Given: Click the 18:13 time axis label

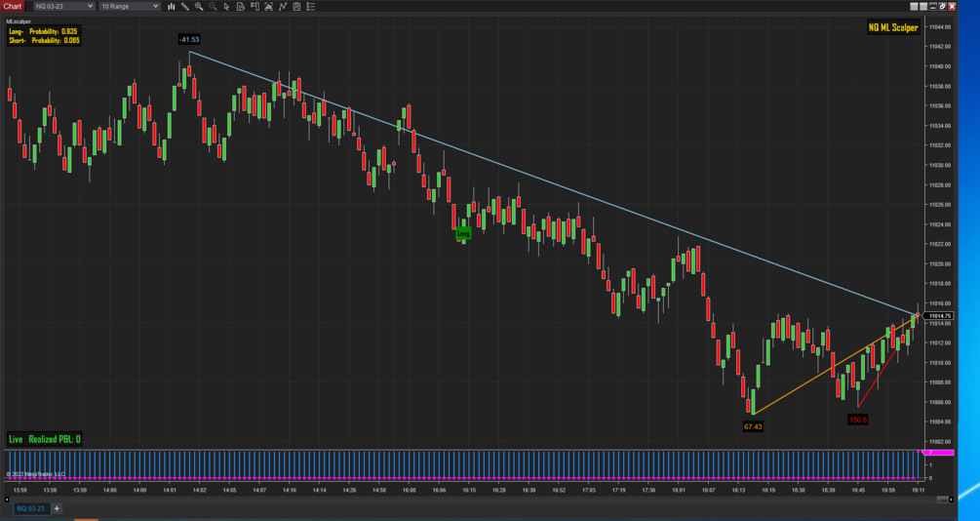Looking at the screenshot, I should pyautogui.click(x=738, y=491).
